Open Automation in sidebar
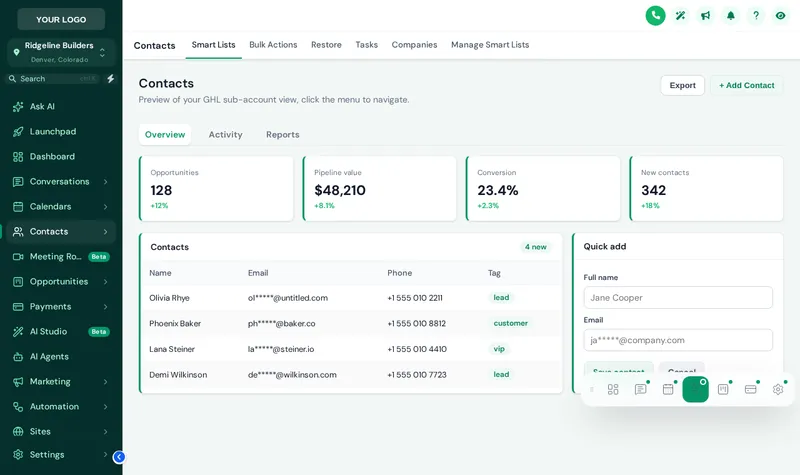 point(60,406)
